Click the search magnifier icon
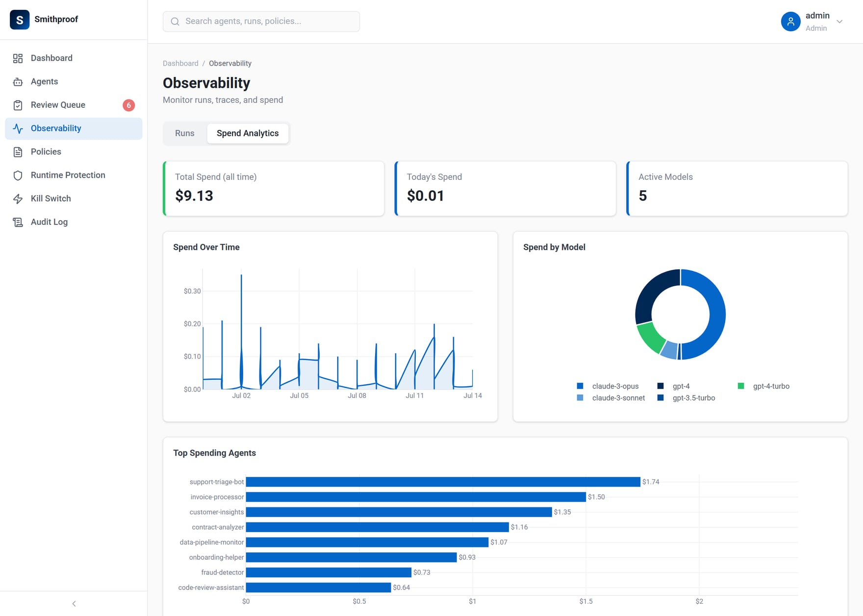 click(175, 22)
